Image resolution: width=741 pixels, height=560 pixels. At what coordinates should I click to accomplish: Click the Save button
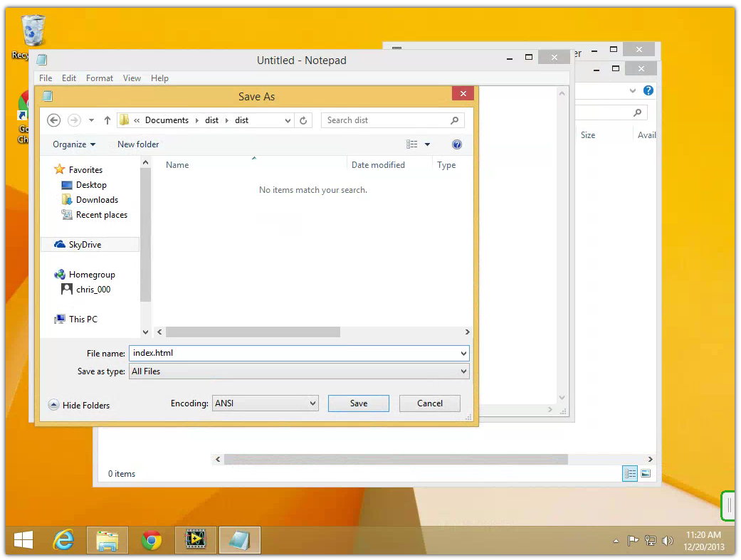tap(358, 403)
